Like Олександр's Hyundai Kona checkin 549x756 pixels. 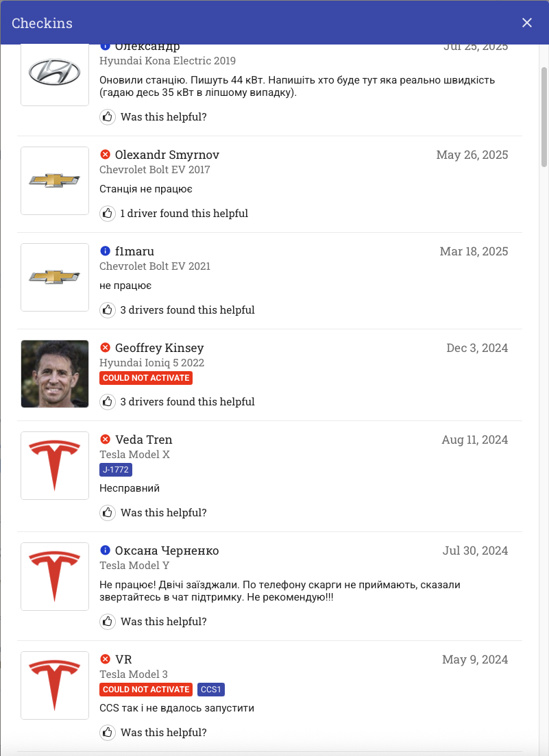108,117
